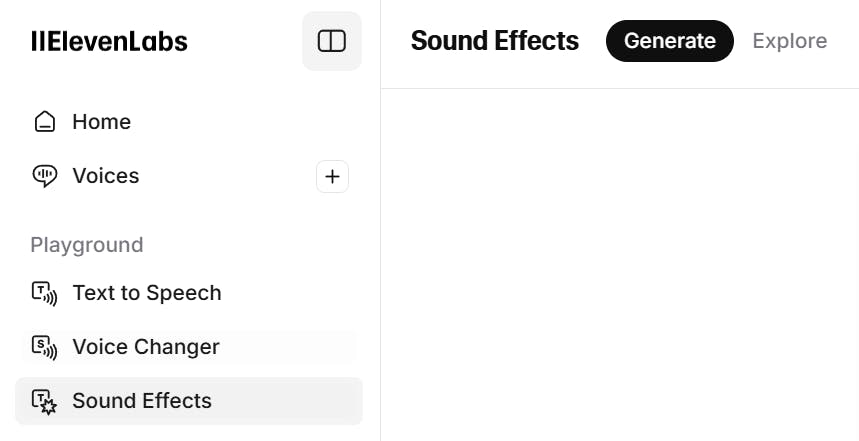This screenshot has height=441, width=859.
Task: Click the Voices speech bubble icon
Action: 45,176
